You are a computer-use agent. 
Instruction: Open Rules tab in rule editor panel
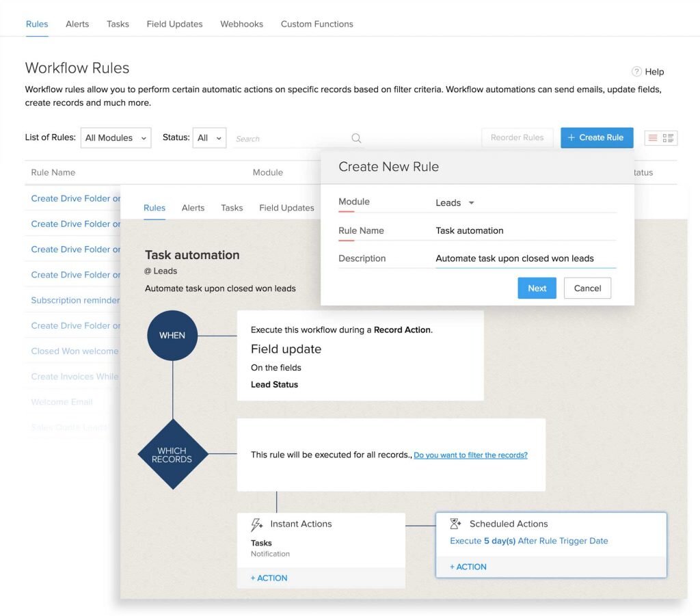click(x=154, y=208)
